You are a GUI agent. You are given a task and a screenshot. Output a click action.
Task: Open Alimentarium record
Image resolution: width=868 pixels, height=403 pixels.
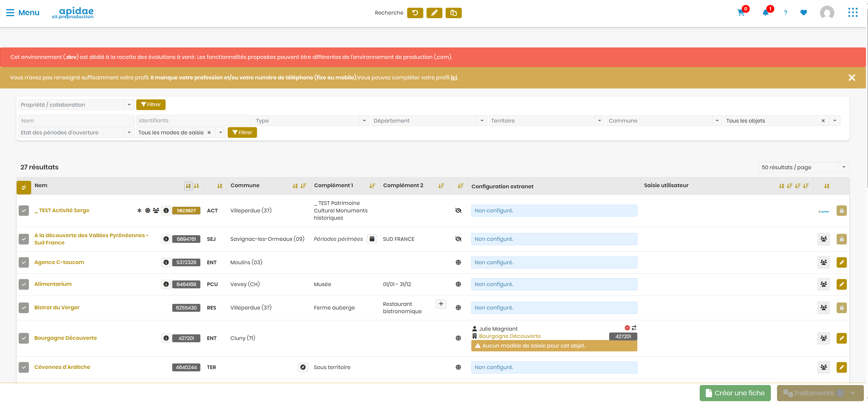point(53,284)
